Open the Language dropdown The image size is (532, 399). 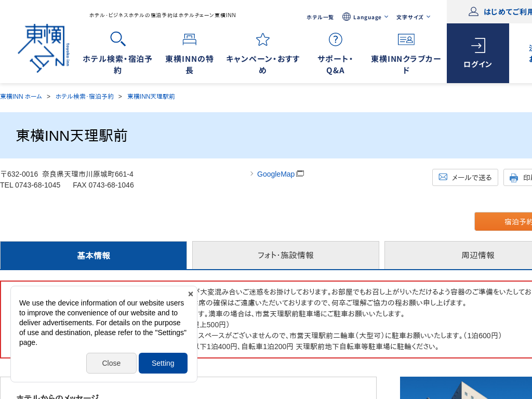(365, 17)
